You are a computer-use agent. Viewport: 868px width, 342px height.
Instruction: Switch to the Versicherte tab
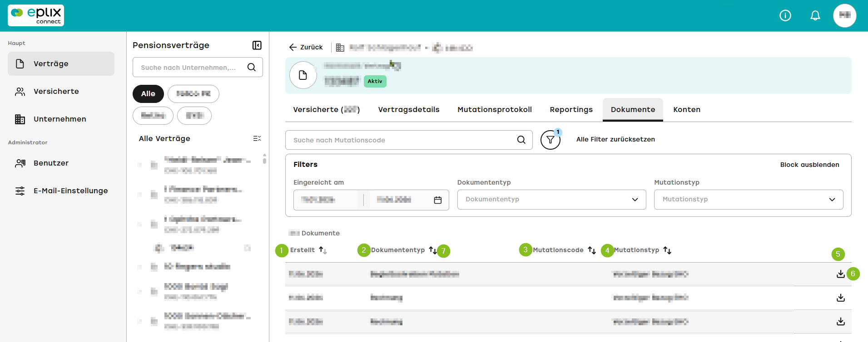click(x=327, y=110)
